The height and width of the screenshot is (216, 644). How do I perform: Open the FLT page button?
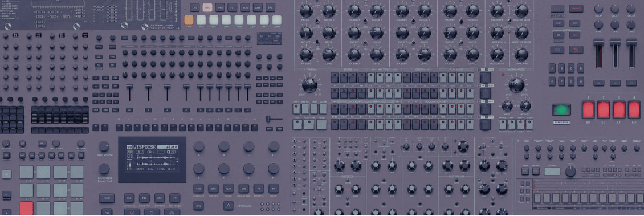(233, 7)
